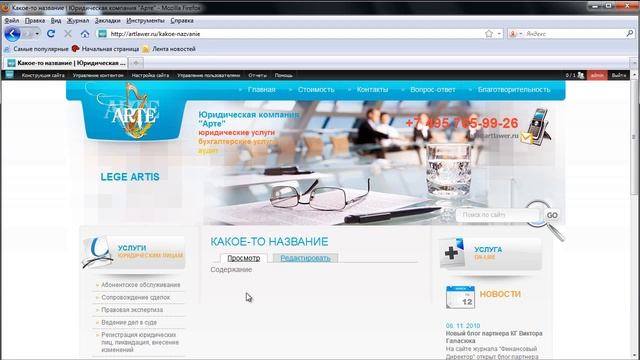Open the Вид menu

click(x=56, y=20)
